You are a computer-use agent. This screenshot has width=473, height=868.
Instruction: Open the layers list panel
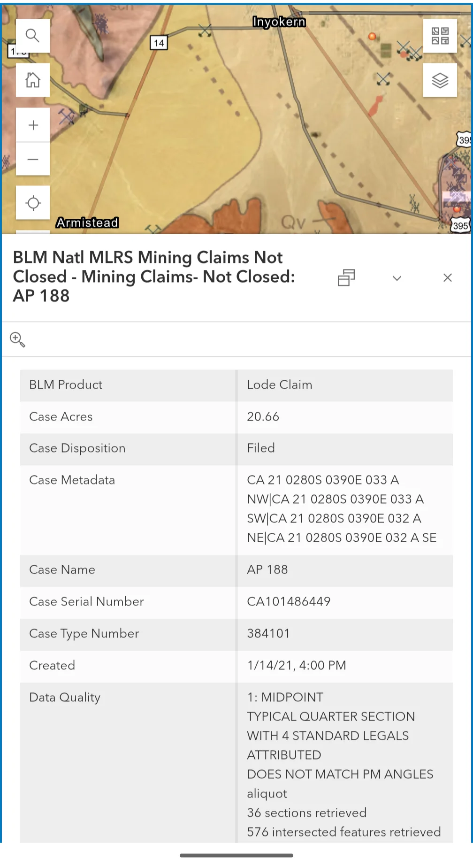coord(440,80)
